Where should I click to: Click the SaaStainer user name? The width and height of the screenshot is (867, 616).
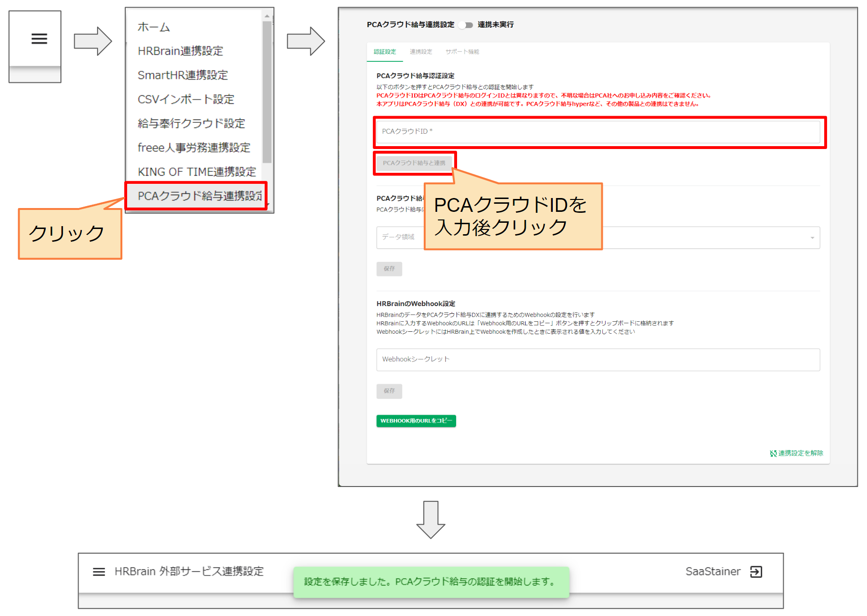coord(713,572)
